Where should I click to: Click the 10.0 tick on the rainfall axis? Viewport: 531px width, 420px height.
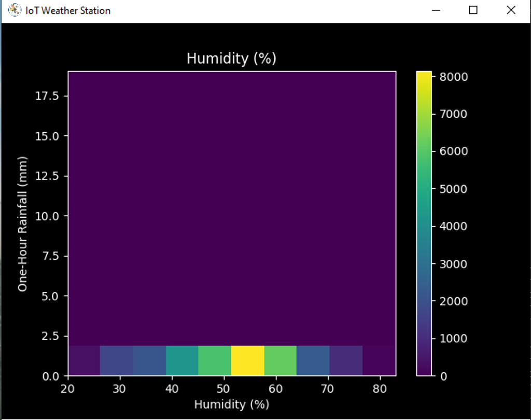tap(48, 216)
